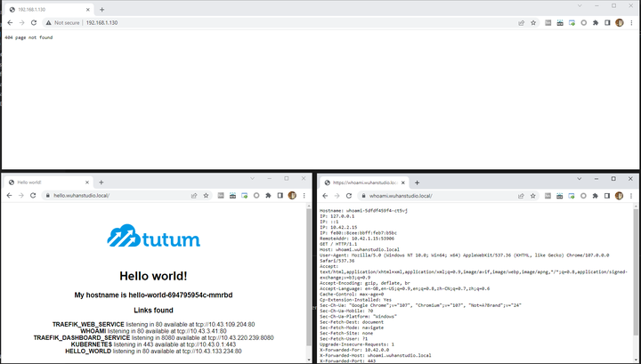Click the Not secure warning icon
641x364 pixels.
(x=48, y=23)
